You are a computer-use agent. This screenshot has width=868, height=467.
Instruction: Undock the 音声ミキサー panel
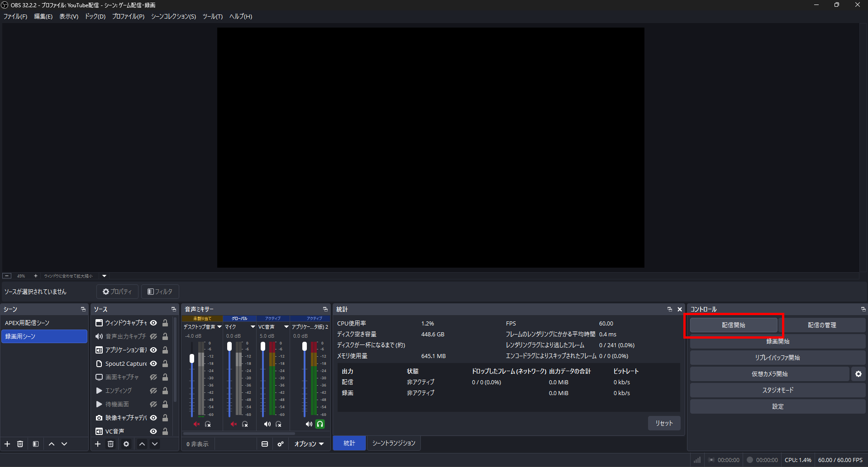point(325,309)
